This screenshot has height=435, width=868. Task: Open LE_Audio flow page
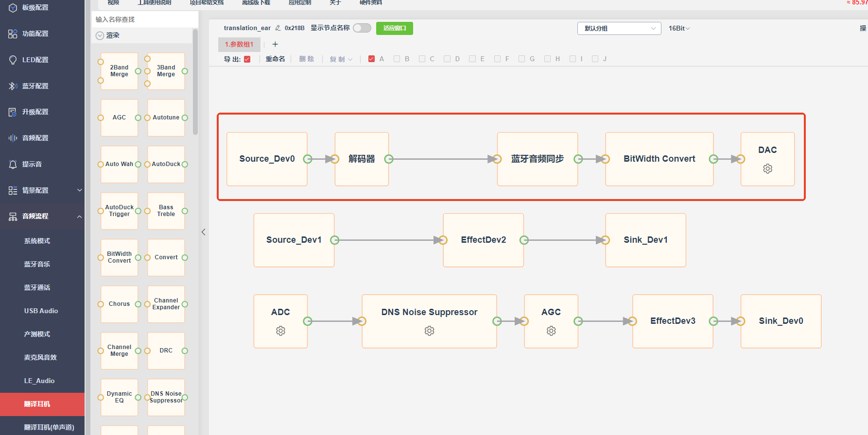tap(39, 381)
